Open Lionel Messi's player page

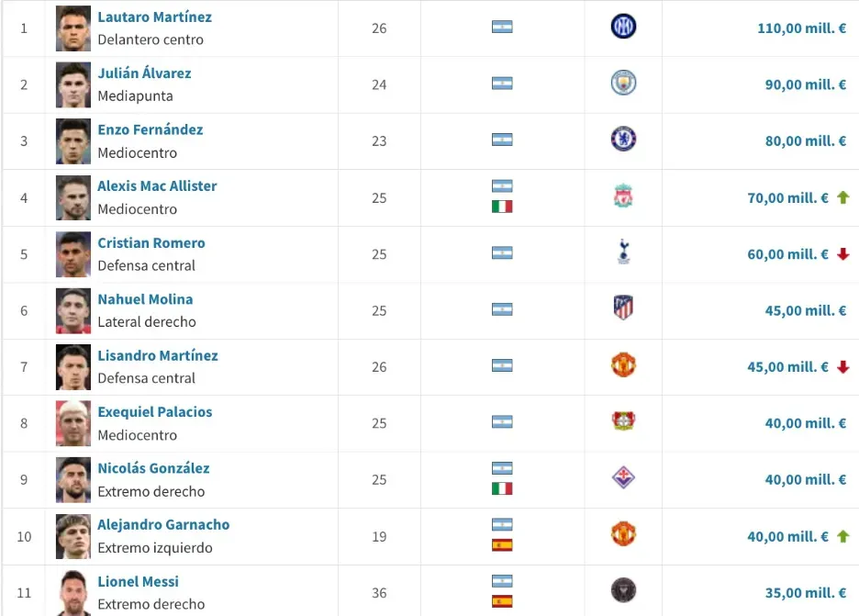tap(138, 581)
